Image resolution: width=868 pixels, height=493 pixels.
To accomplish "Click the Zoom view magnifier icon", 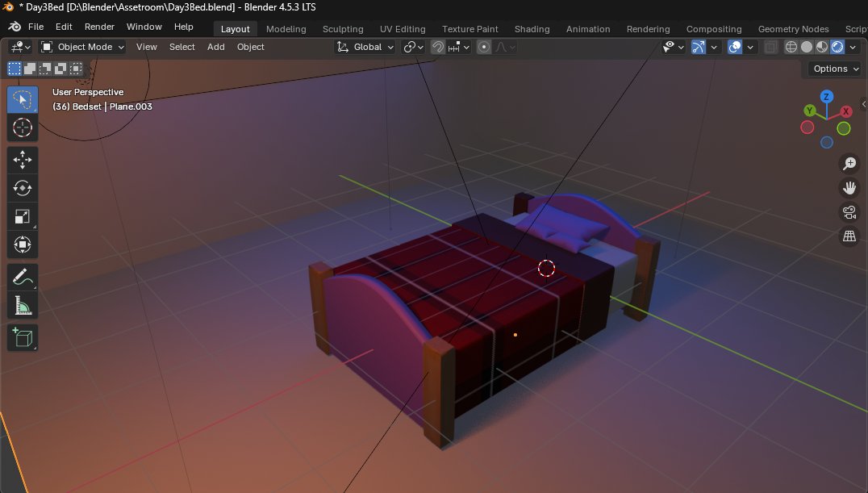I will pyautogui.click(x=849, y=164).
